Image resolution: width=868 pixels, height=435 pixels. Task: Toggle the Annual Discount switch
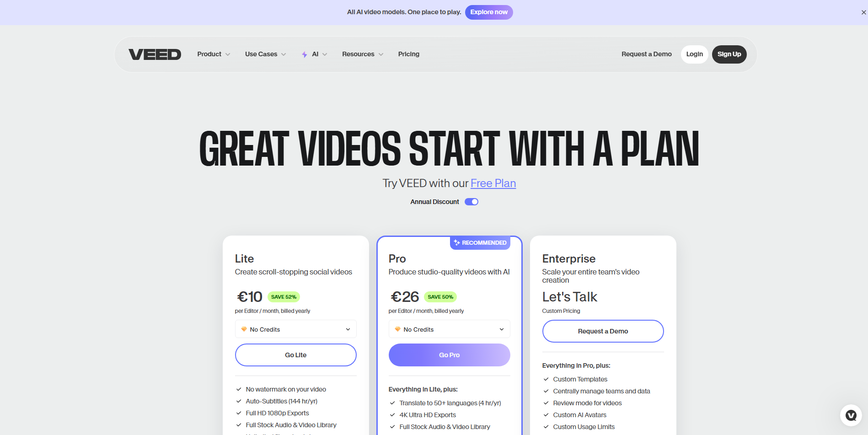coord(472,202)
